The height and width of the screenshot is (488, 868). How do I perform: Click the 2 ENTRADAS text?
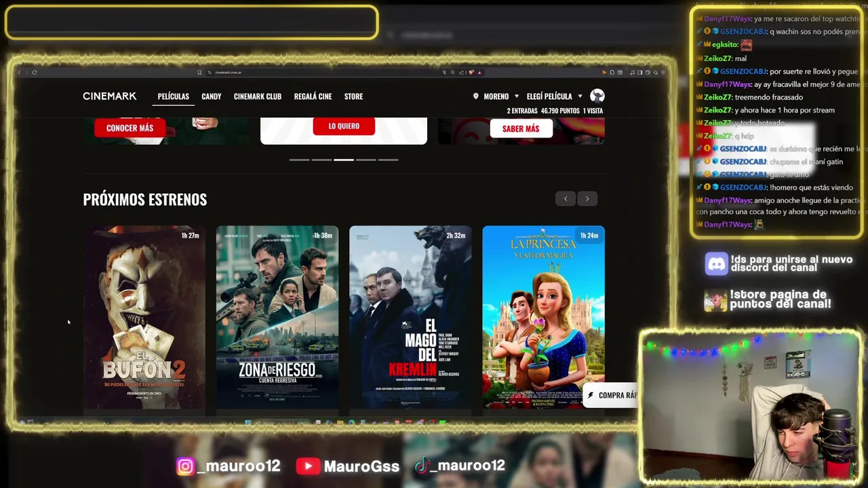coord(521,110)
